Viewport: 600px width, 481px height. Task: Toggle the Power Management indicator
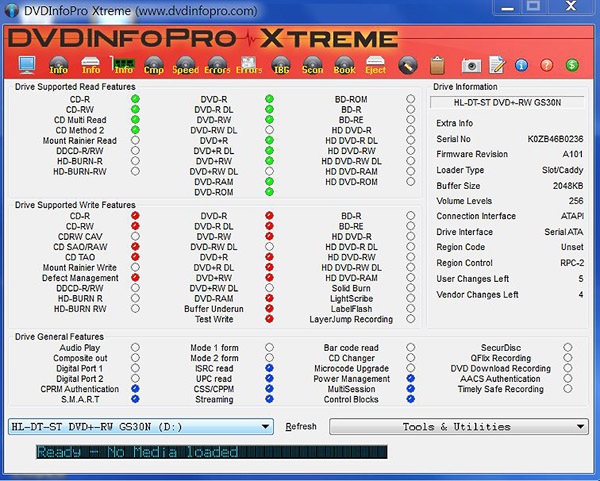[x=411, y=378]
